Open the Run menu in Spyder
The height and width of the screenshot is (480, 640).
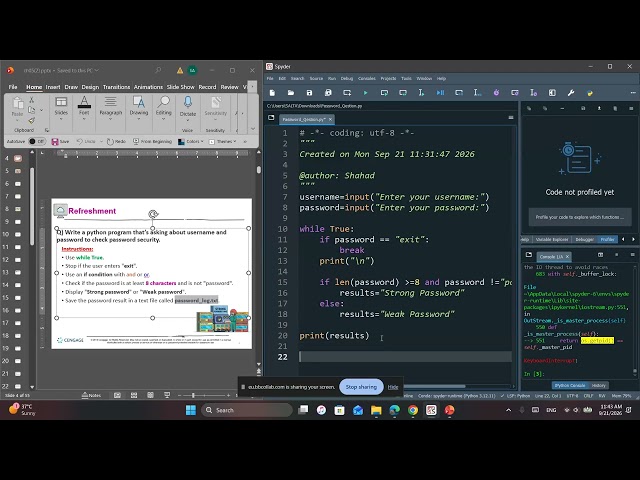tap(332, 78)
